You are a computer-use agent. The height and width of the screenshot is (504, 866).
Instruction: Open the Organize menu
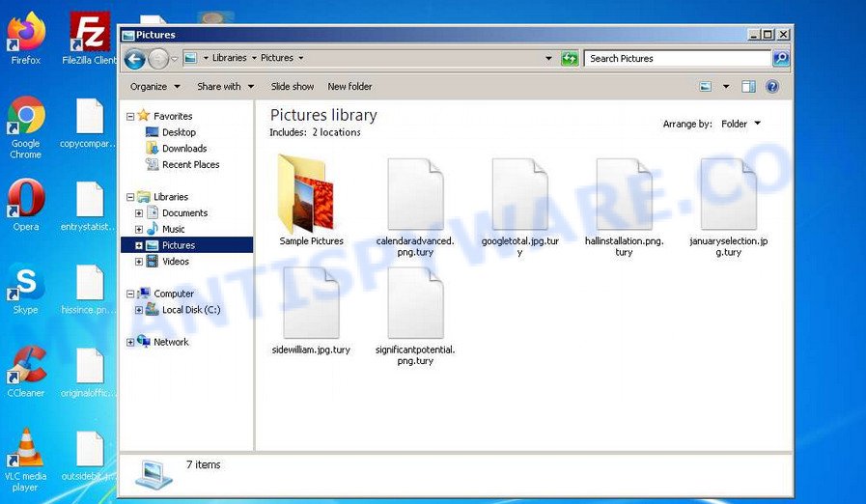coord(154,87)
